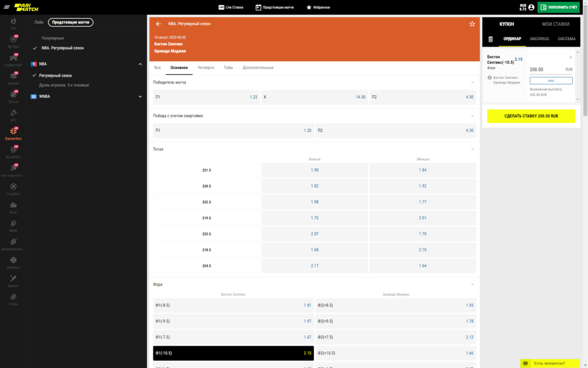The image size is (588, 368).
Task: Click Сделать ставку 200.00 RUB button
Action: pyautogui.click(x=531, y=116)
